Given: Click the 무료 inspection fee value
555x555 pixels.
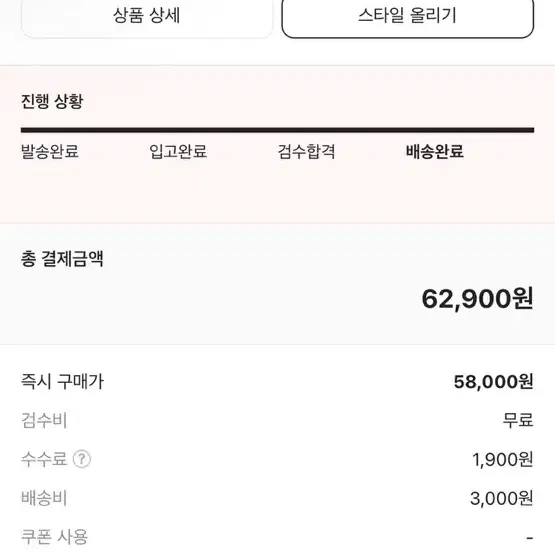Looking at the screenshot, I should pyautogui.click(x=518, y=420).
